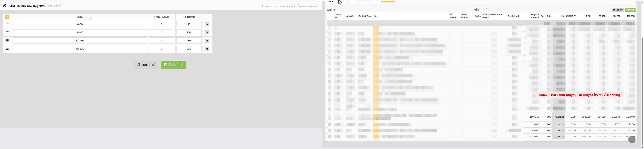Image resolution: width=644 pixels, height=149 pixels.
Task: Remove the 51-100 aging range row
Action: click(x=207, y=33)
